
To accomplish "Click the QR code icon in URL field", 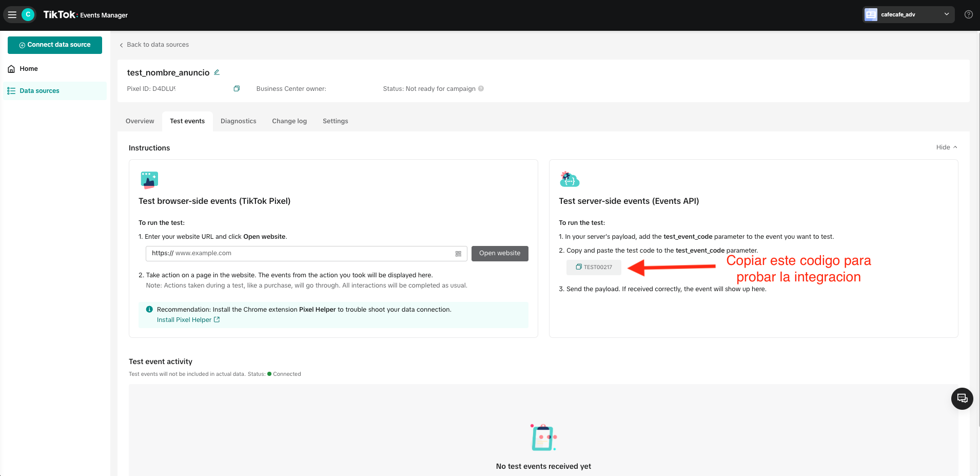I will pyautogui.click(x=458, y=254).
